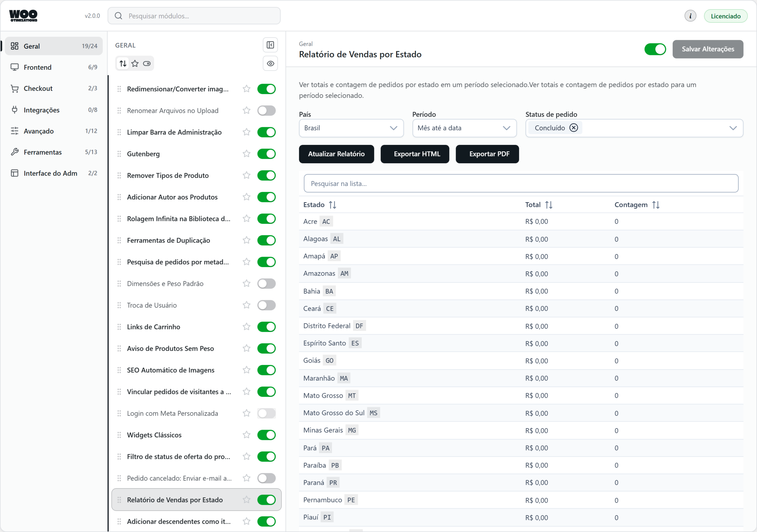Select the Ferramentas category
The width and height of the screenshot is (757, 532).
(54, 152)
